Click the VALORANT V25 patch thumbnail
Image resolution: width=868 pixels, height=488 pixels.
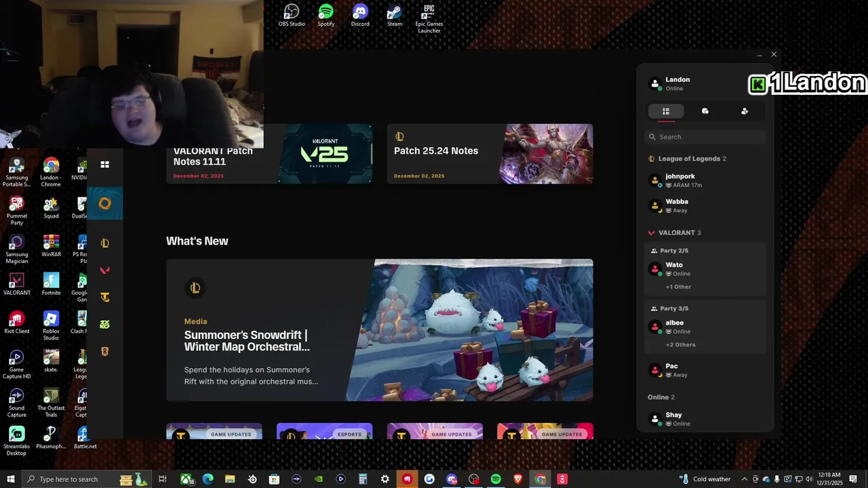325,155
